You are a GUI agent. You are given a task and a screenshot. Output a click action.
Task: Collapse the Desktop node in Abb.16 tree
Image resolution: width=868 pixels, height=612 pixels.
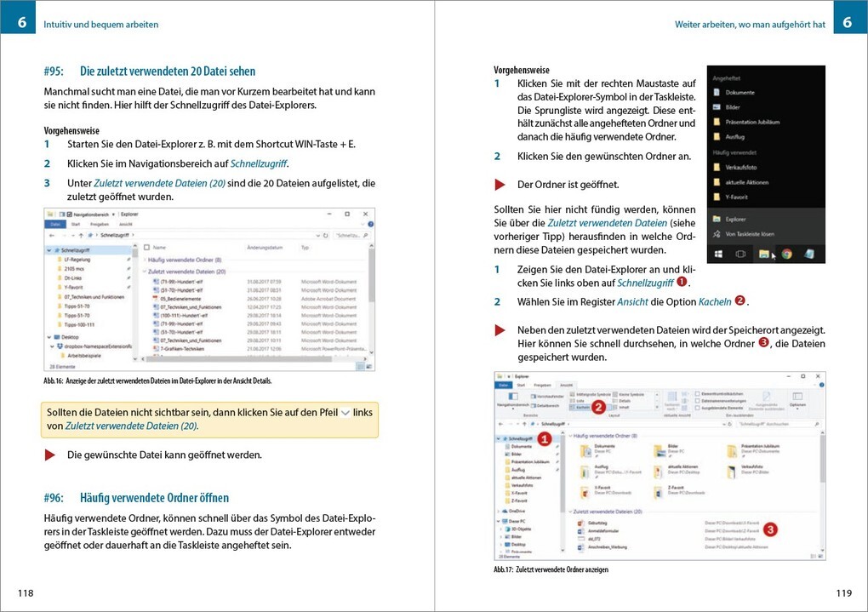(49, 337)
